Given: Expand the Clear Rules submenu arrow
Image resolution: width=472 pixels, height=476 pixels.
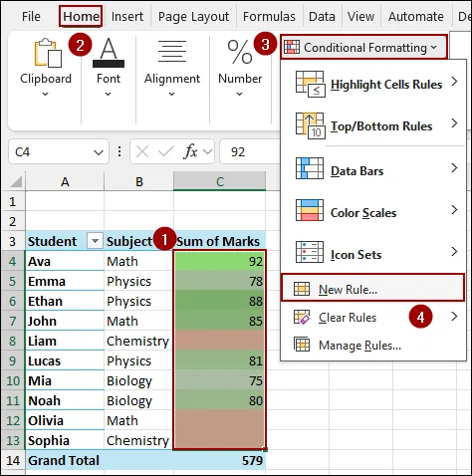Looking at the screenshot, I should (x=454, y=317).
